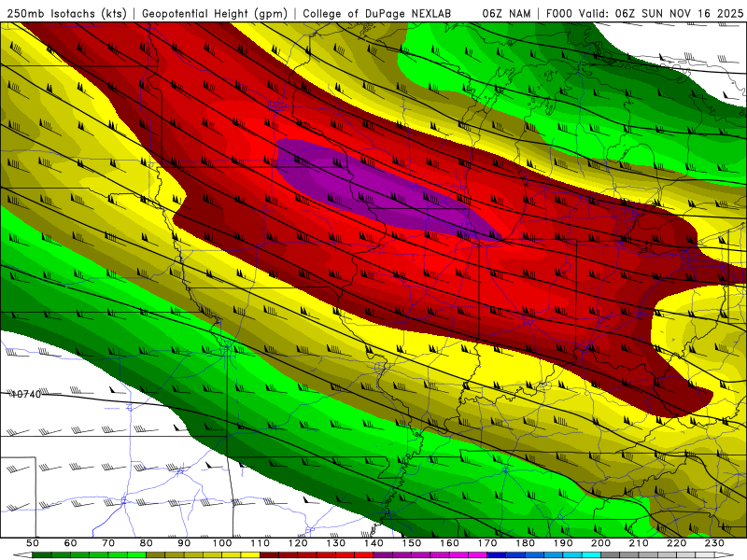The image size is (747, 560).
Task: Select the bright green swatch just left of the 80 label
Action: 136,555
